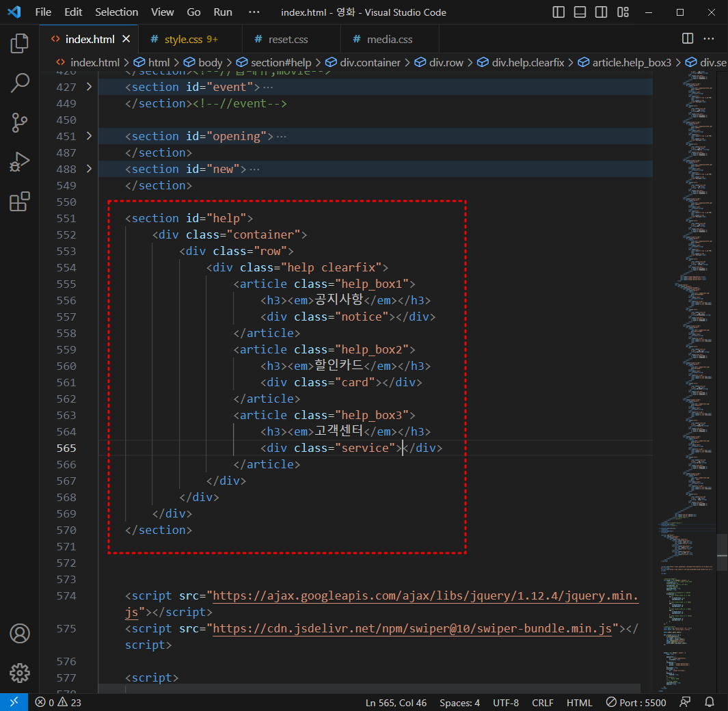Open hidden menu items with title bar ellipsis
Image resolution: width=728 pixels, height=711 pixels.
254,12
